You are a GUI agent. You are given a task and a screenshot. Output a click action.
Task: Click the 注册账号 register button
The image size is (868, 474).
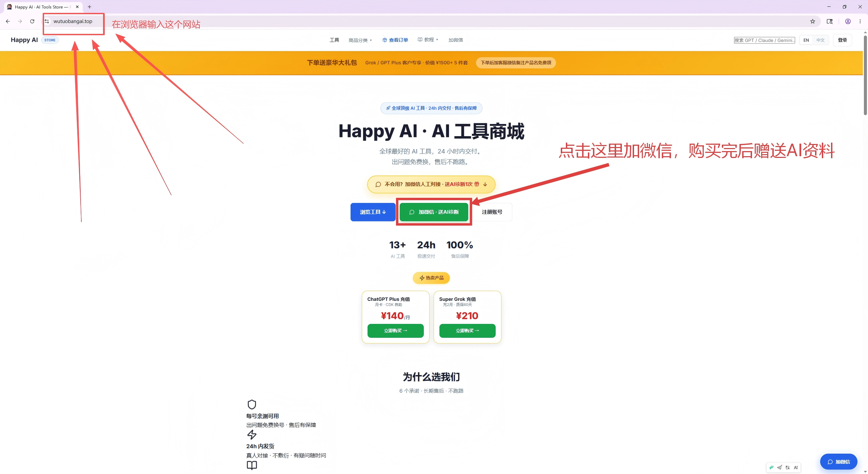492,212
